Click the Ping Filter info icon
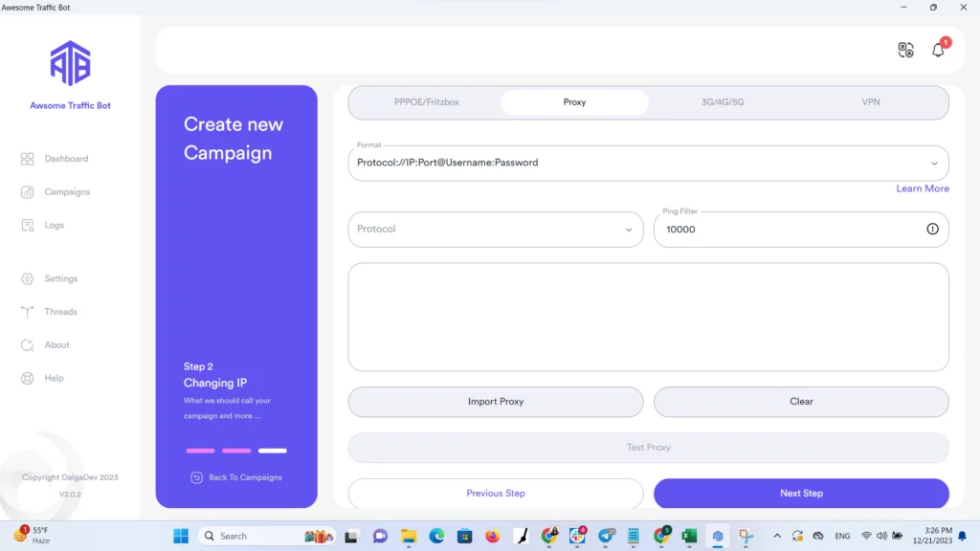The image size is (980, 551). 930,229
